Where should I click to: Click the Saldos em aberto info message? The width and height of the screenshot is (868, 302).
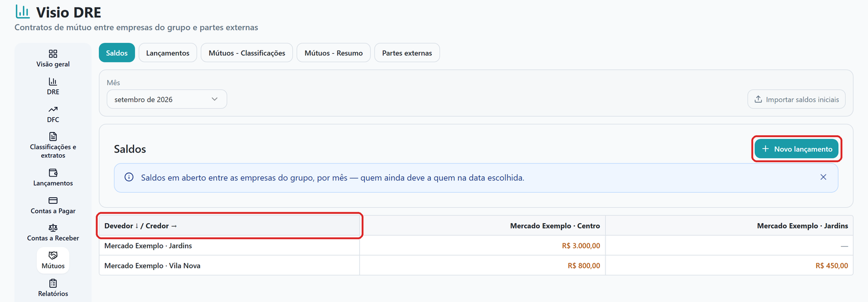click(x=333, y=178)
